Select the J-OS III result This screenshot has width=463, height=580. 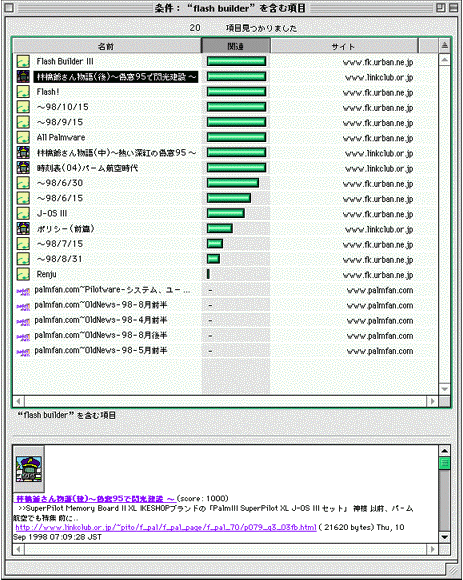click(52, 213)
